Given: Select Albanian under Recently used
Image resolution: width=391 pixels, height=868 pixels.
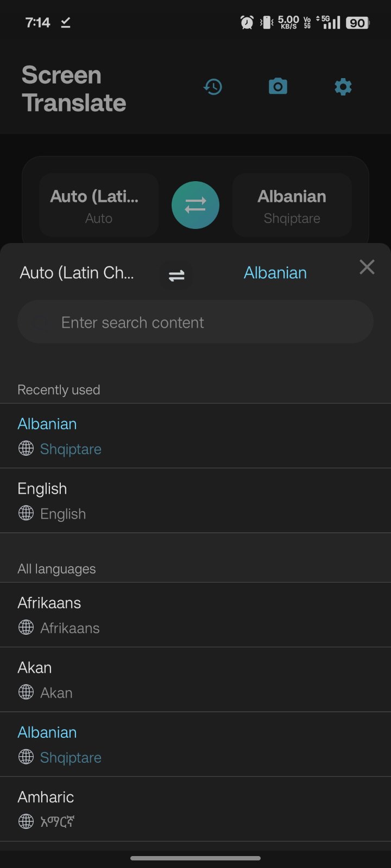Looking at the screenshot, I should pos(195,436).
